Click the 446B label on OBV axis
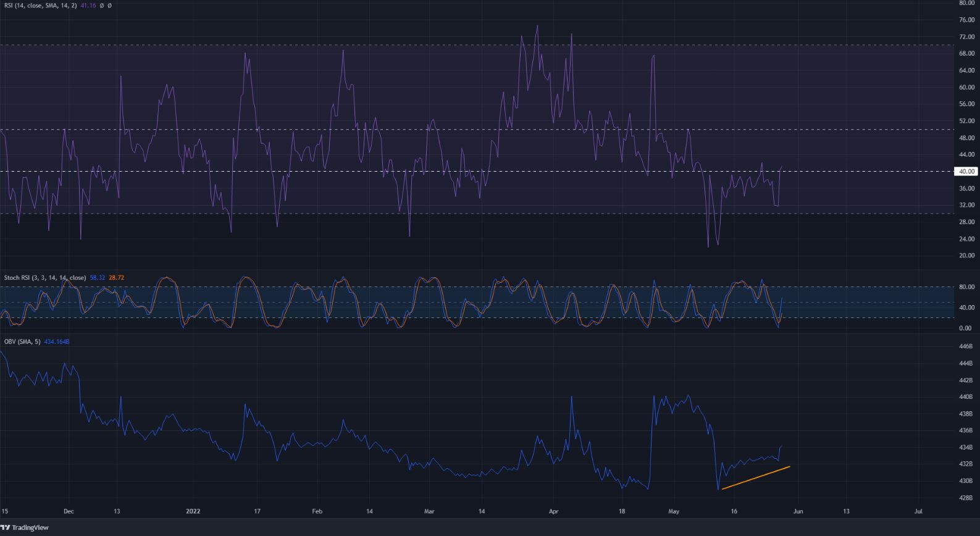980x536 pixels. pyautogui.click(x=966, y=347)
